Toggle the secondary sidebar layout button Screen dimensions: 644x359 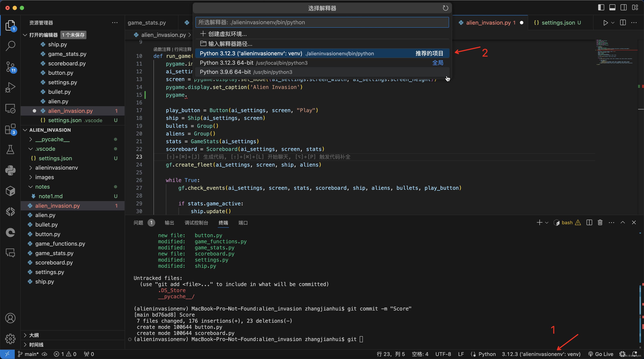(x=624, y=8)
